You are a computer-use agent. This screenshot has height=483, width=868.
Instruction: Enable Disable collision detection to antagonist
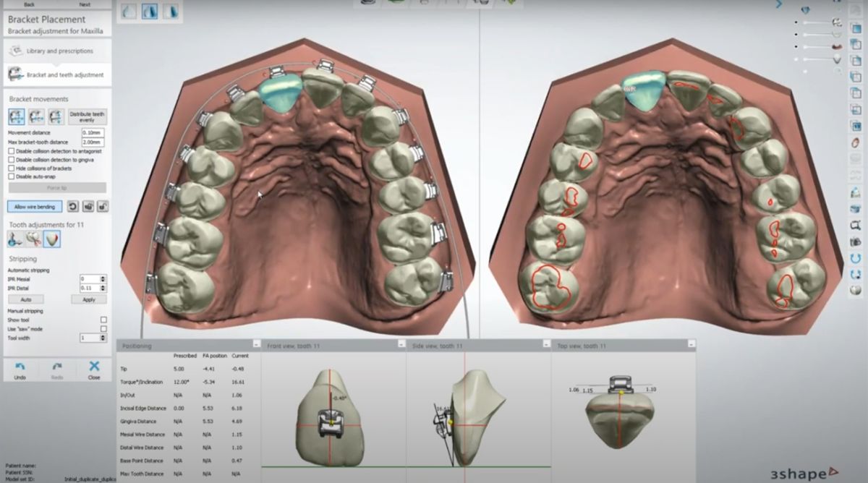coord(11,150)
